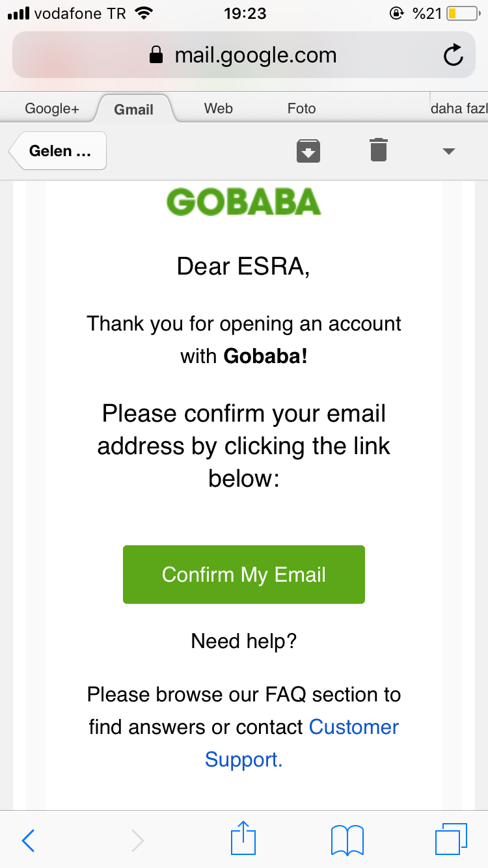
Task: Select the Gmail tab
Action: tap(134, 109)
